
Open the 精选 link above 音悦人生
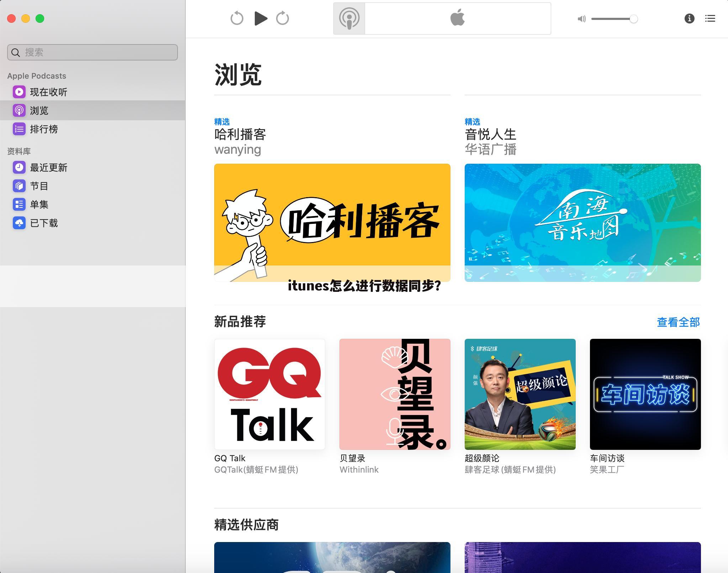coord(472,121)
